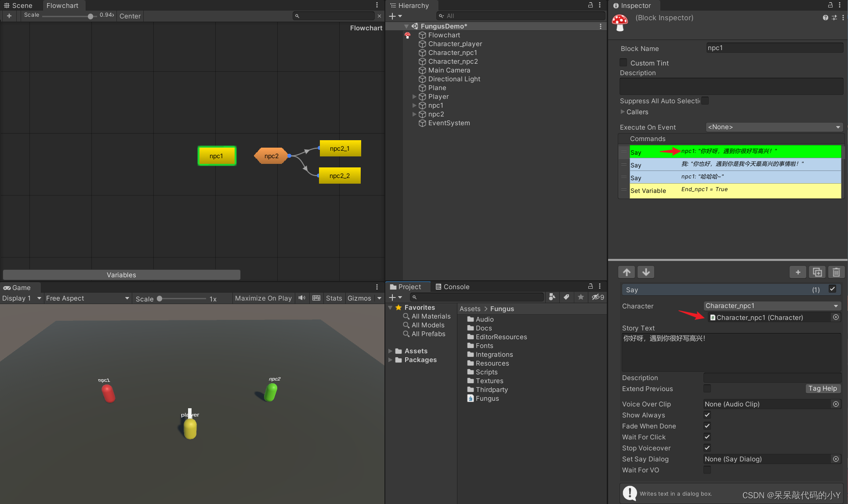
Task: Select the npc2 orange block in flowchart
Action: (271, 156)
